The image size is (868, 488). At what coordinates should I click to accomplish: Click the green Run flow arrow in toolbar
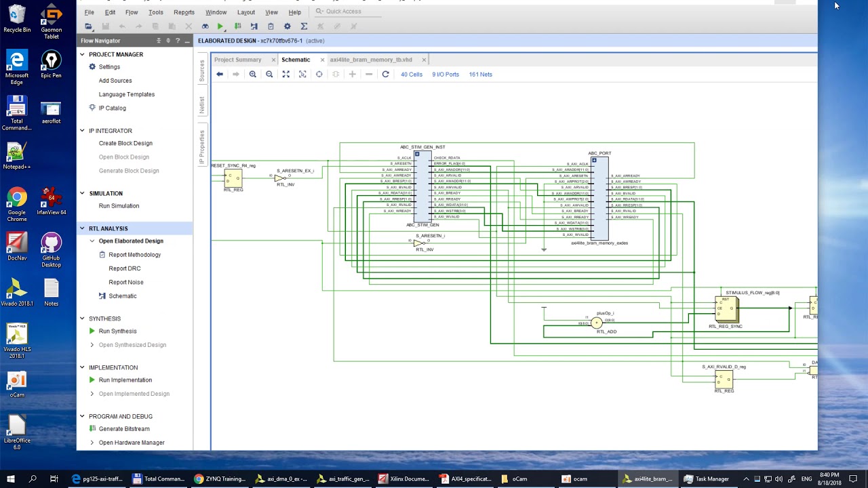220,26
